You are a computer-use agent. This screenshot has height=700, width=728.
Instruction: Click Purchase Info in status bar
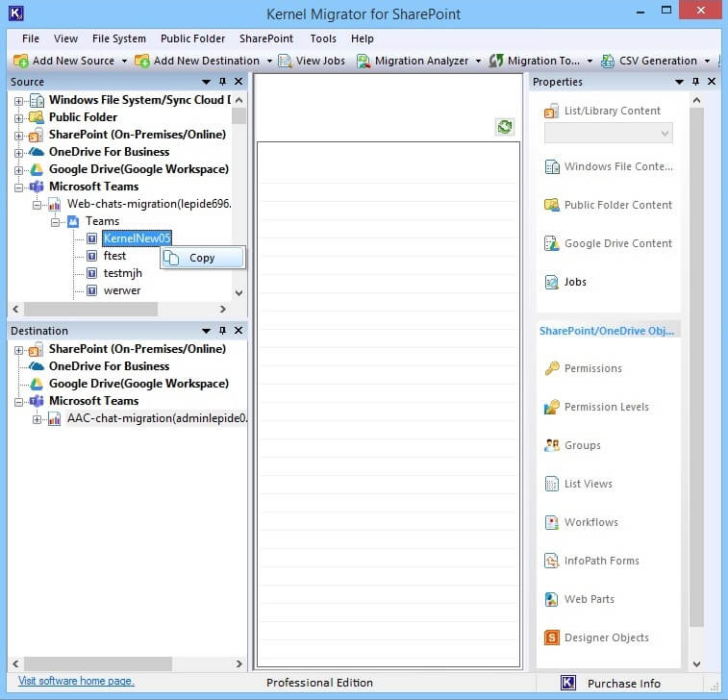tap(623, 684)
